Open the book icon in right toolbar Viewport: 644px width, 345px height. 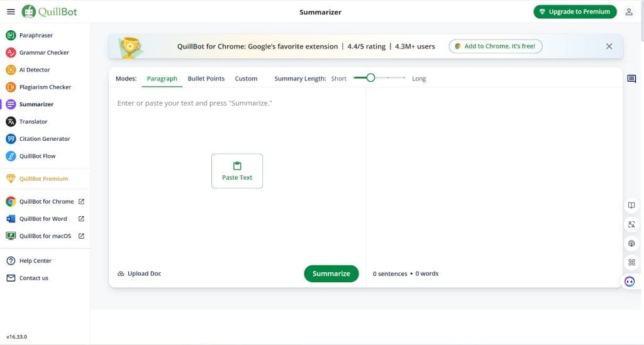pyautogui.click(x=631, y=205)
